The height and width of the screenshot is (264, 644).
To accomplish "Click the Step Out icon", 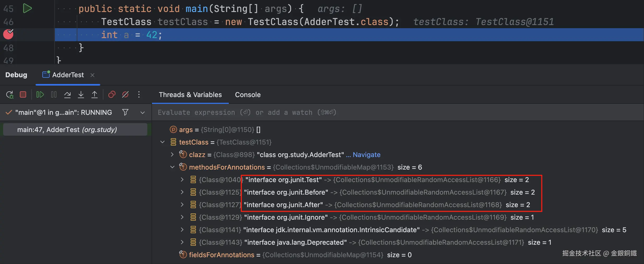I will tap(95, 94).
